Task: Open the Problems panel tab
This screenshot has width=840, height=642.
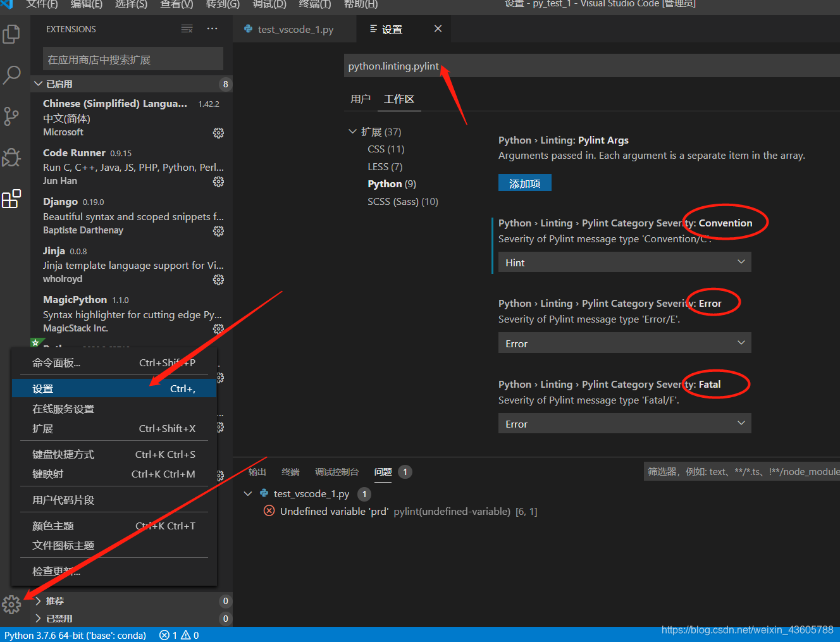Action: tap(383, 472)
